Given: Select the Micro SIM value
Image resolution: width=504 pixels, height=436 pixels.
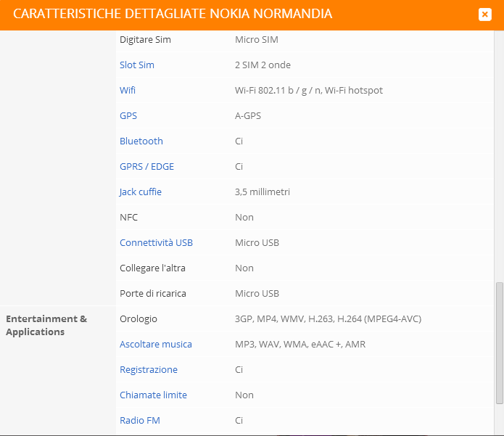Looking at the screenshot, I should [257, 40].
